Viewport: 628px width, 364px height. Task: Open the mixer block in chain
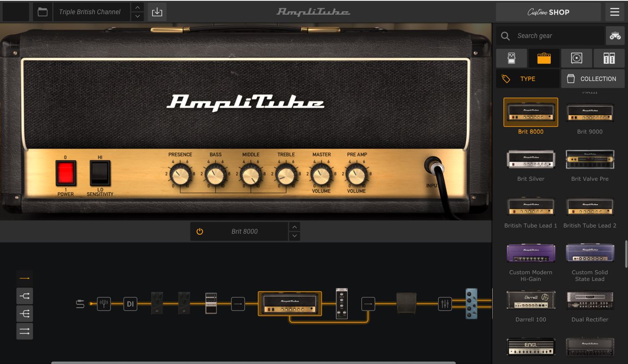tap(445, 304)
